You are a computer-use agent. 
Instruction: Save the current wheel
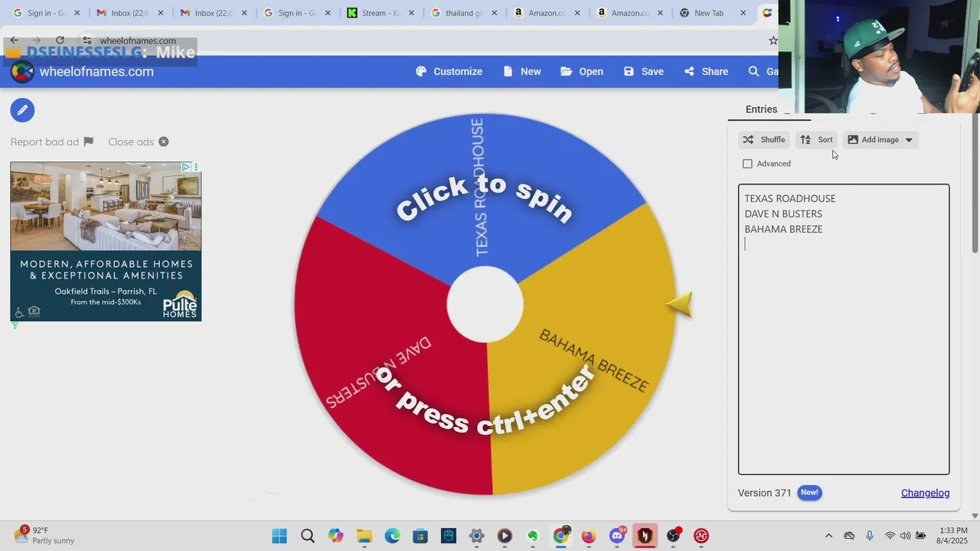coord(644,71)
